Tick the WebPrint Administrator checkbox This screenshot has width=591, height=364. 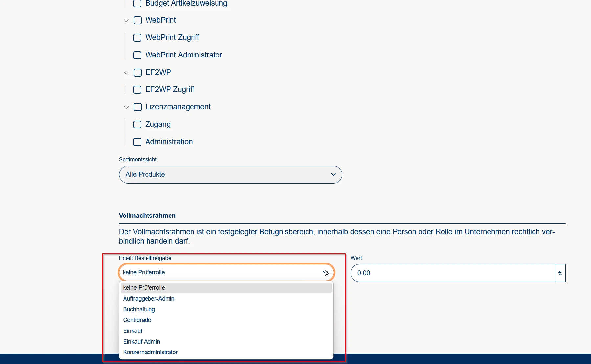[x=137, y=55]
